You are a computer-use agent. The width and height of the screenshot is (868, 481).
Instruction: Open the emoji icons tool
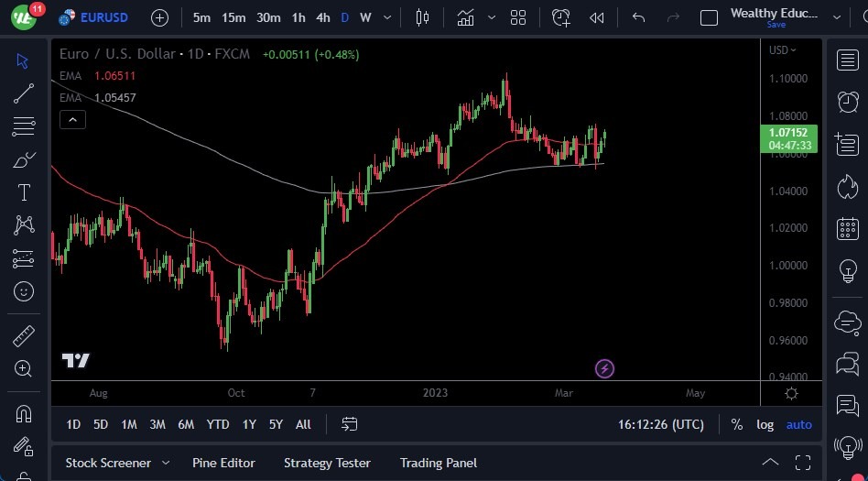24,291
